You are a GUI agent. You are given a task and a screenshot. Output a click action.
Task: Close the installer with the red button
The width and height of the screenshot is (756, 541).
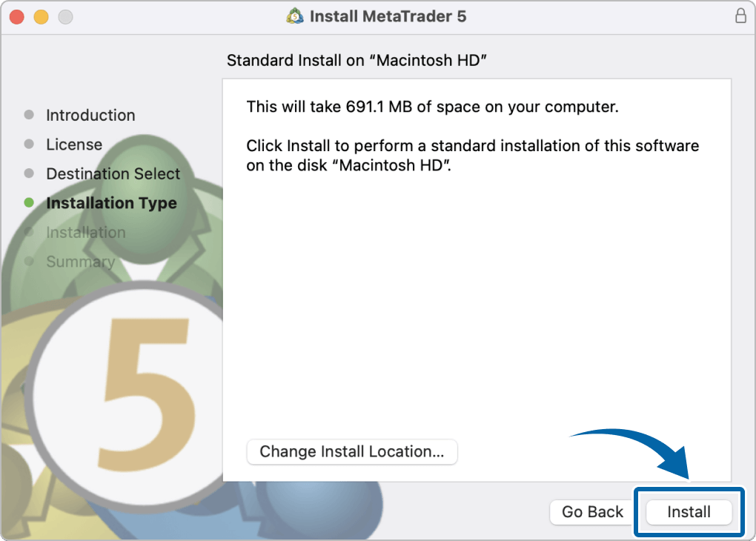(x=17, y=17)
